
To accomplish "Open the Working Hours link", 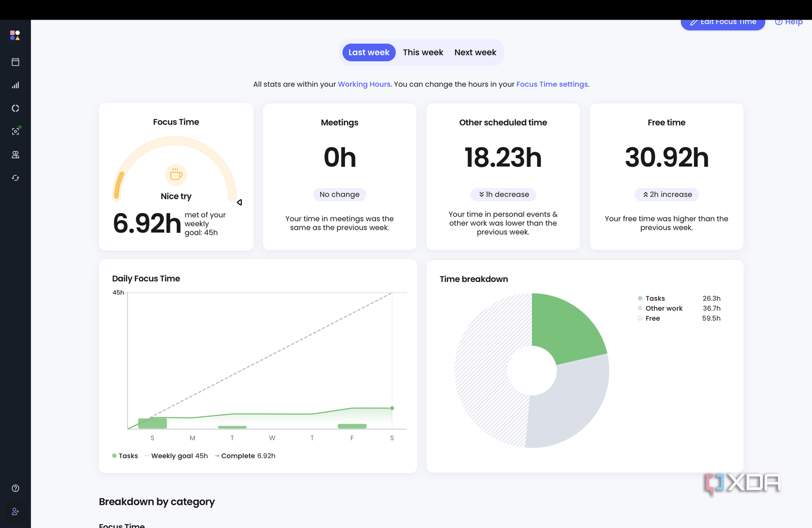I will click(364, 84).
